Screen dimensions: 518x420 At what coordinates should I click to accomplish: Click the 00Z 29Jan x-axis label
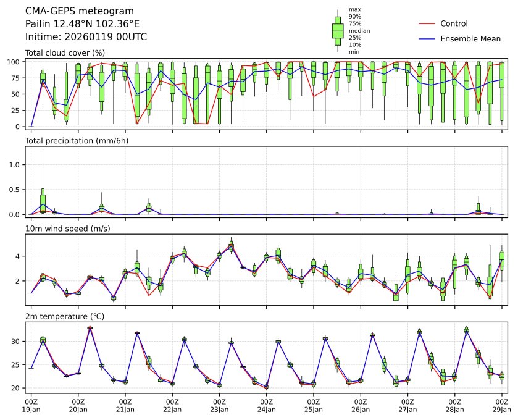(x=501, y=405)
